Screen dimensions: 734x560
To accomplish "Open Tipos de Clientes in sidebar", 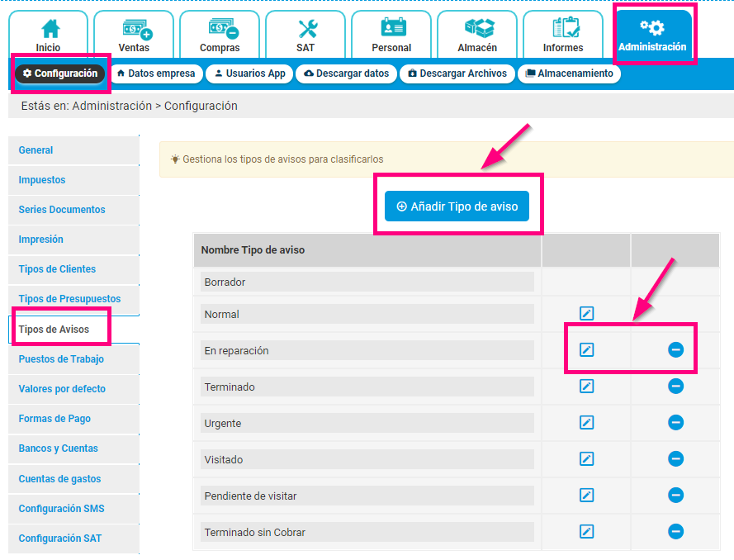I will tap(73, 269).
